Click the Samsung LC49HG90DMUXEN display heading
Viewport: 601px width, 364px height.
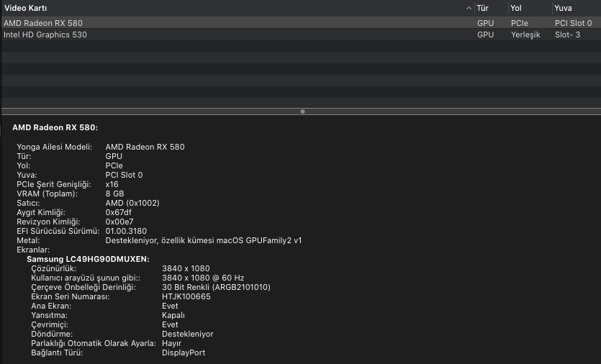point(88,259)
